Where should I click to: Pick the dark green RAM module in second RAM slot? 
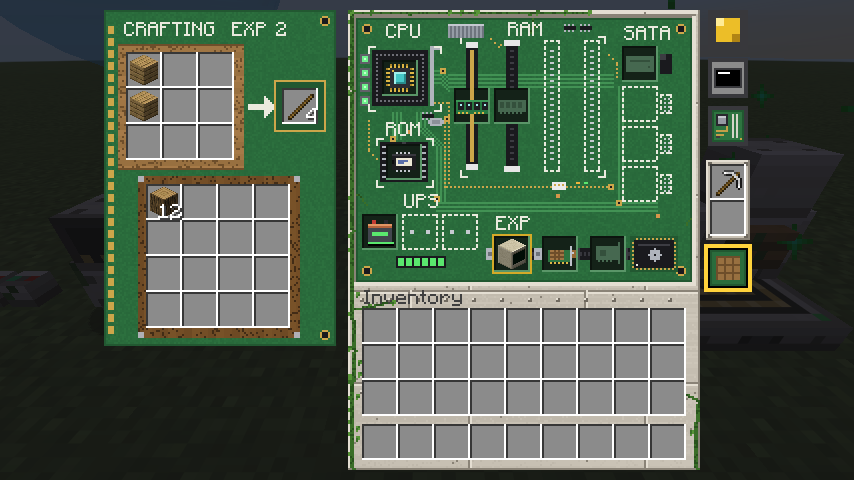(511, 106)
